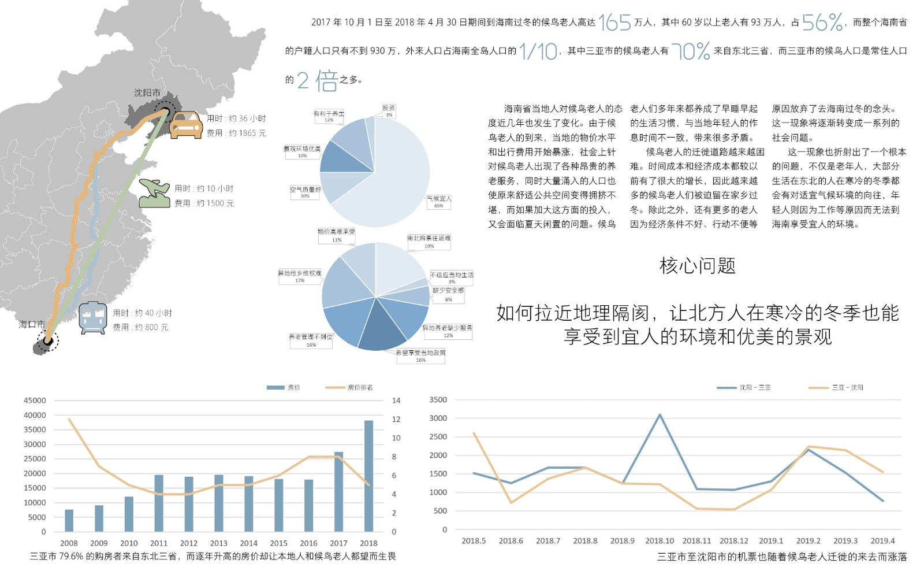924x578 pixels.
Task: Click the 核心问题 heading
Action: pyautogui.click(x=698, y=266)
